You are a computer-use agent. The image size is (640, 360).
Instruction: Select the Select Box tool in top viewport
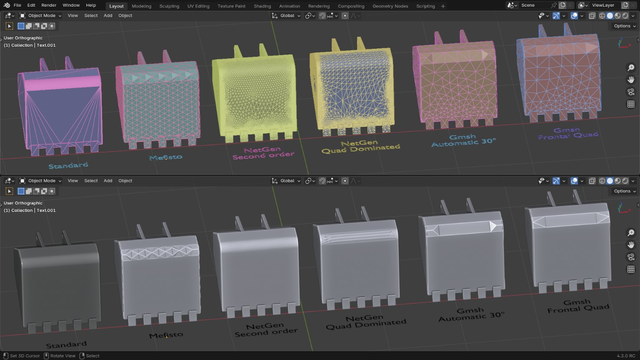coord(9,26)
